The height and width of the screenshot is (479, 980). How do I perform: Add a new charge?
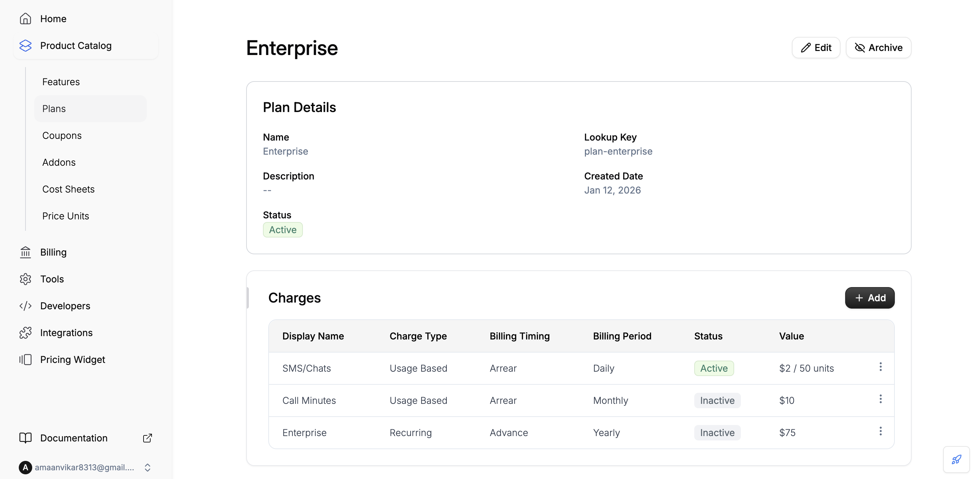pos(870,298)
